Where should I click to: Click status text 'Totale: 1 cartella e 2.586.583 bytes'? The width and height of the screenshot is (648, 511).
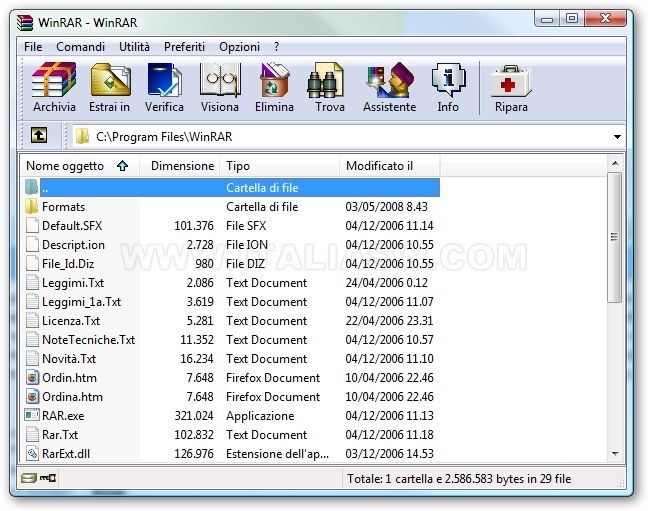click(442, 479)
